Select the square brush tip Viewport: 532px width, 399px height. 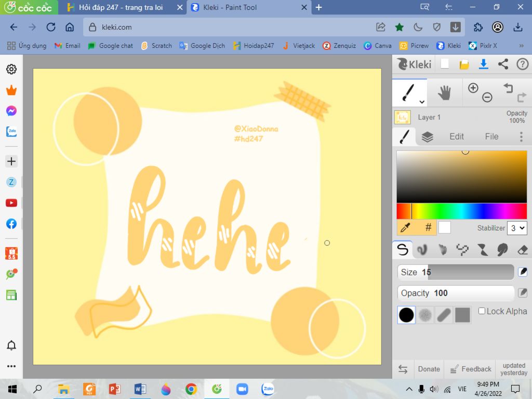[x=462, y=315]
